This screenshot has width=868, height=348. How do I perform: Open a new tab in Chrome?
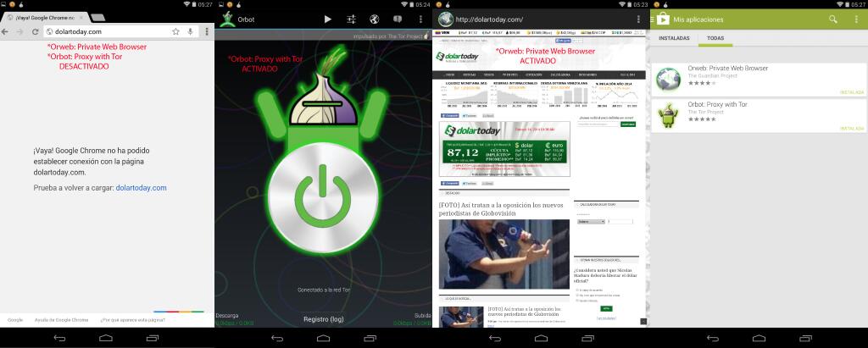click(x=97, y=18)
